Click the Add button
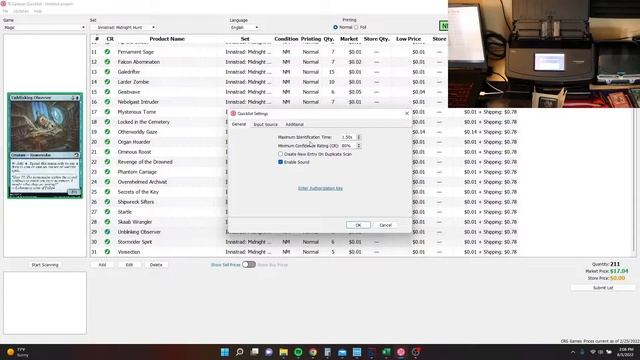Viewport: 640px width, 360px height. [x=102, y=264]
